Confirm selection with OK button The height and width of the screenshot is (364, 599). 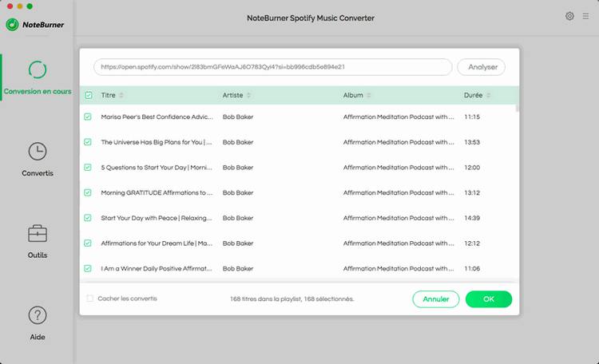(x=489, y=299)
